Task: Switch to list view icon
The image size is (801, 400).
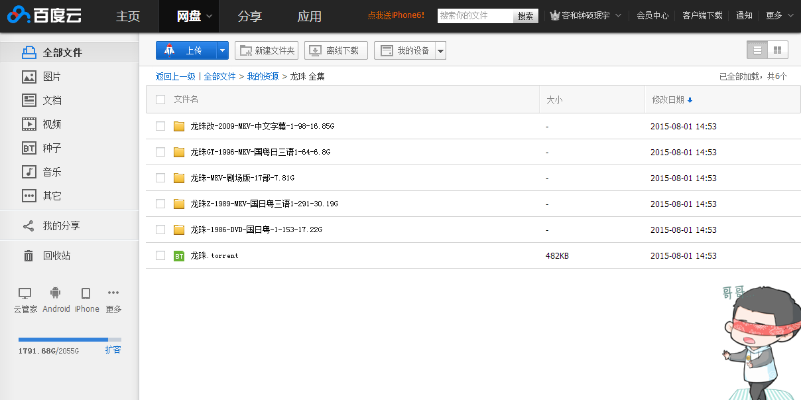Action: tap(756, 50)
